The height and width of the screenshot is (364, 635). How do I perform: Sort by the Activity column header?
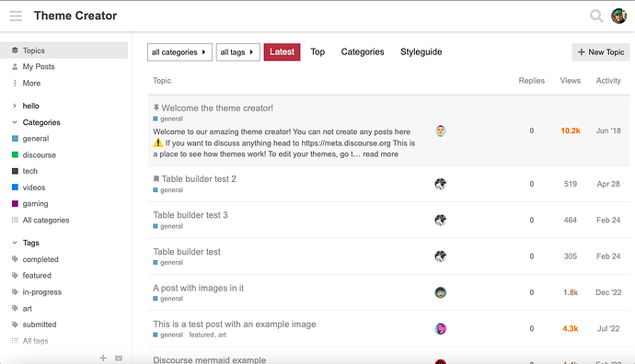tap(608, 81)
